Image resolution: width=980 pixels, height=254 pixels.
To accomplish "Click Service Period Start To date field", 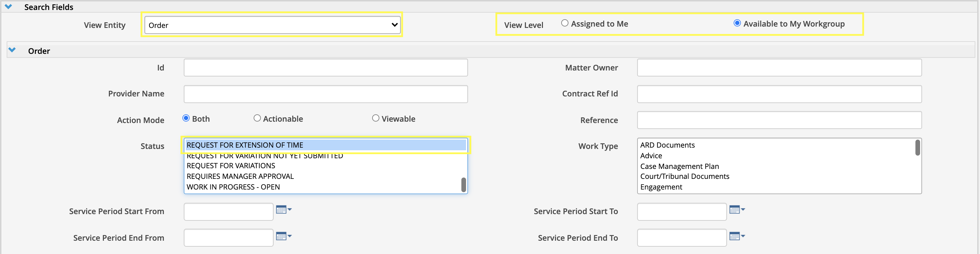I will [682, 212].
